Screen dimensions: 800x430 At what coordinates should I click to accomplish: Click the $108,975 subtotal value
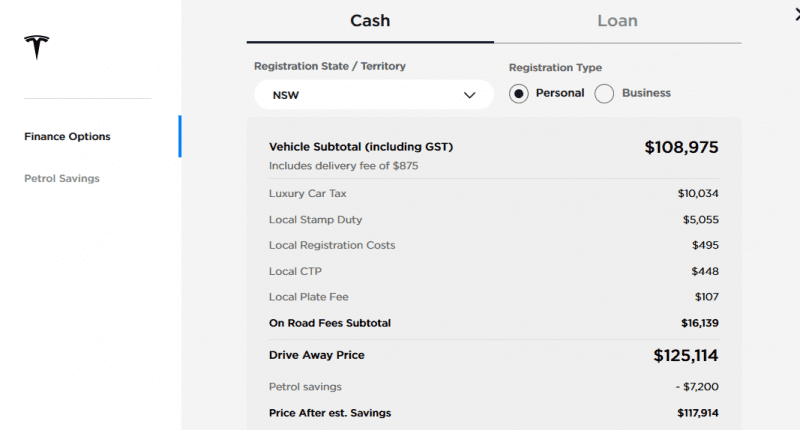[681, 147]
